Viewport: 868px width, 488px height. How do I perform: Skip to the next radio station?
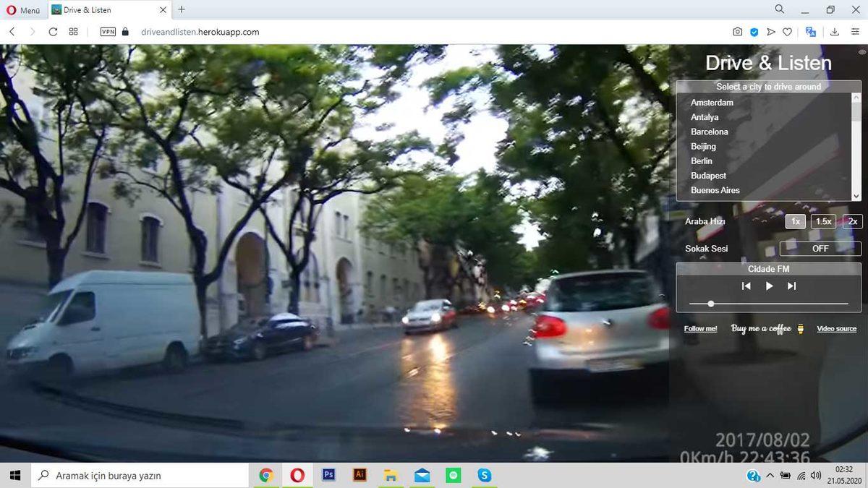[x=791, y=286]
